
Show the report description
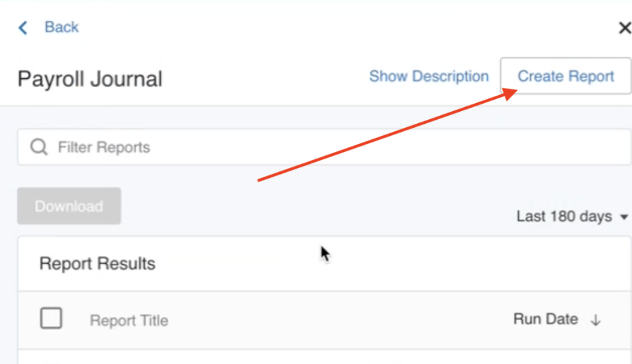tap(428, 76)
